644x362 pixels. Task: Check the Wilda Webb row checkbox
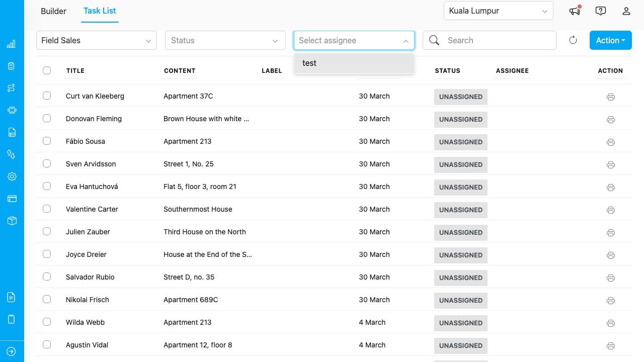tap(47, 322)
